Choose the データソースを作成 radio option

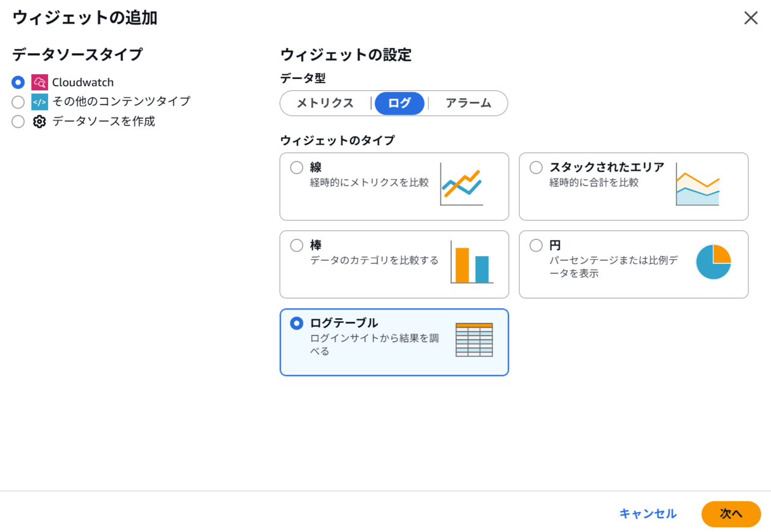(x=18, y=121)
